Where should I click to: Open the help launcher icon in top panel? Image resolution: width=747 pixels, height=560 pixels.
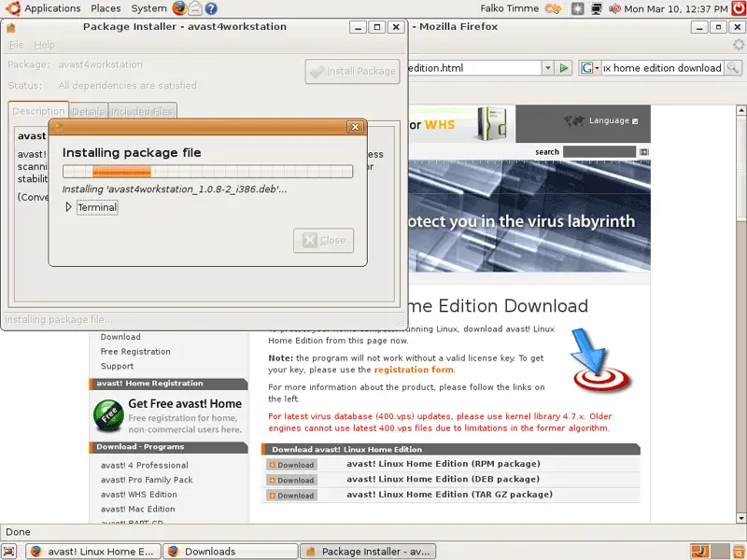click(211, 8)
